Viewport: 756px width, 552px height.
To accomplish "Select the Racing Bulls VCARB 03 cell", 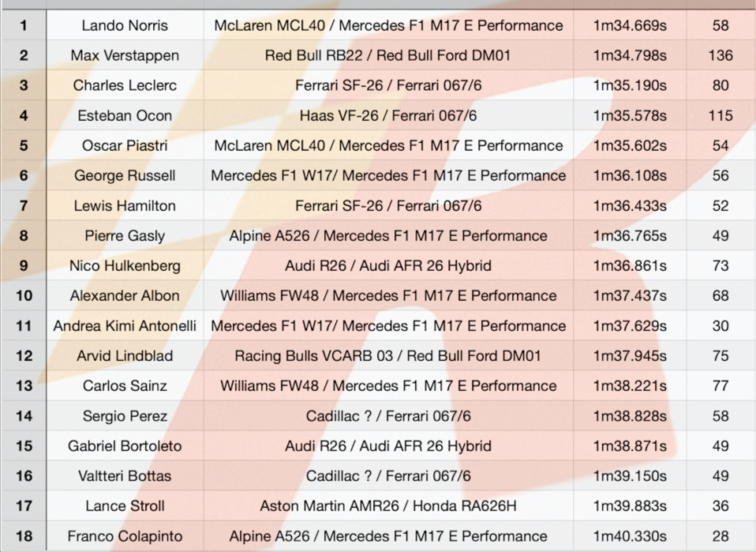I will pos(388,355).
